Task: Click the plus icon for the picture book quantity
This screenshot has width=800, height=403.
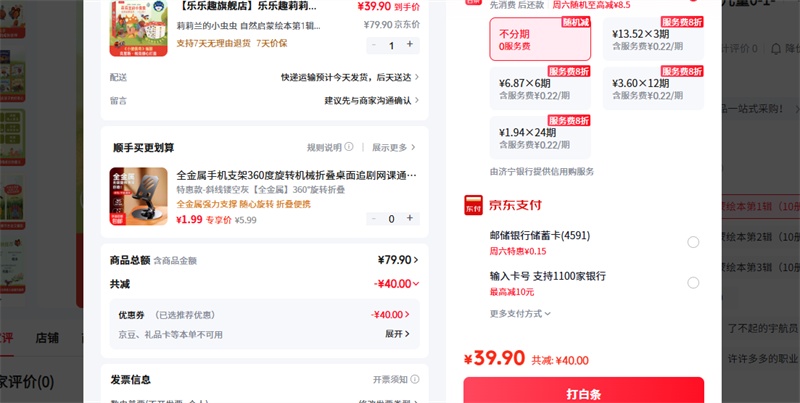Action: [410, 45]
